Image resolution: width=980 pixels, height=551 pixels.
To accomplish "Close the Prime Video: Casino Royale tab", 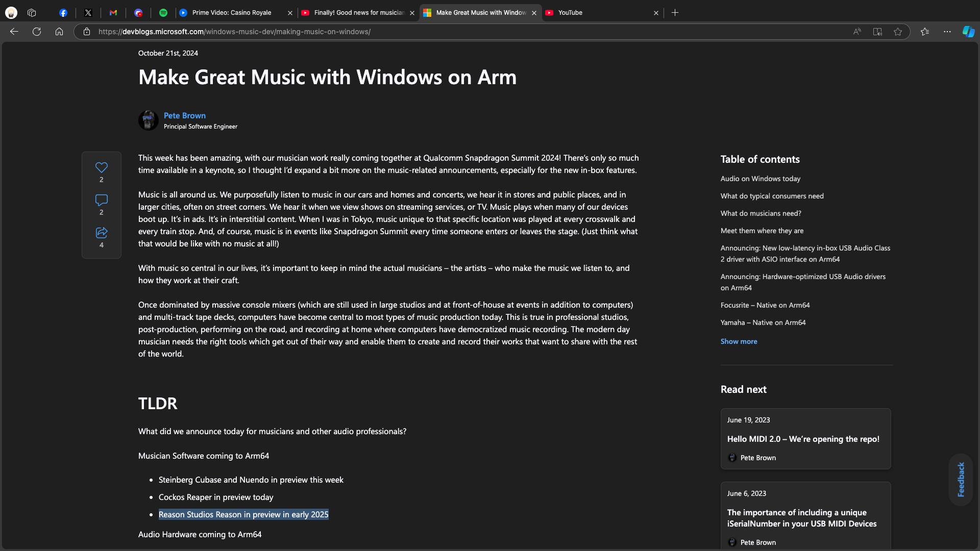I will coord(290,13).
